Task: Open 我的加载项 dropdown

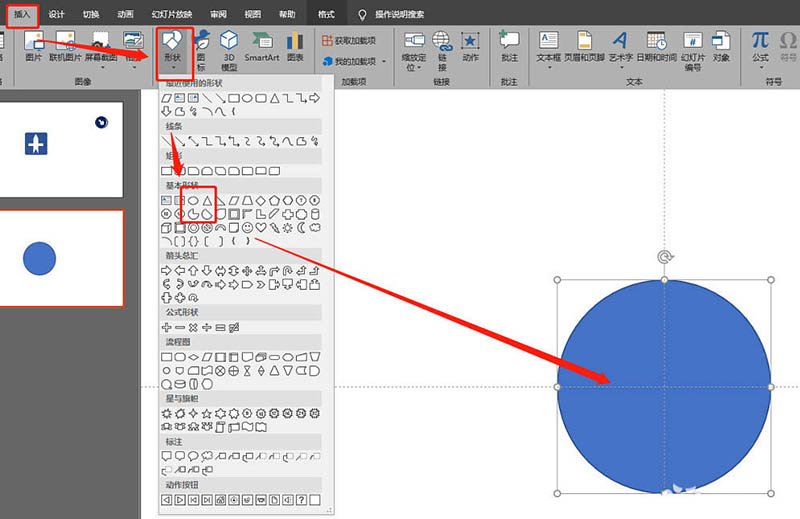Action: tap(354, 61)
